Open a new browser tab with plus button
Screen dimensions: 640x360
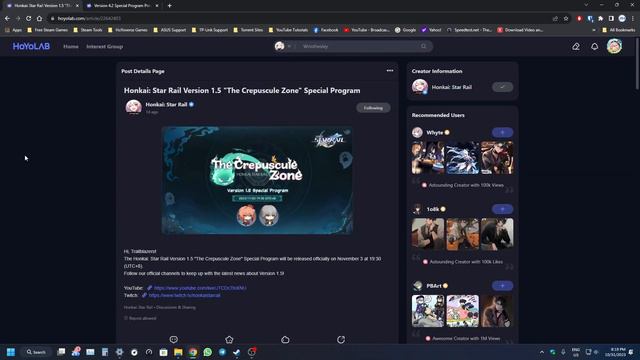click(x=169, y=6)
